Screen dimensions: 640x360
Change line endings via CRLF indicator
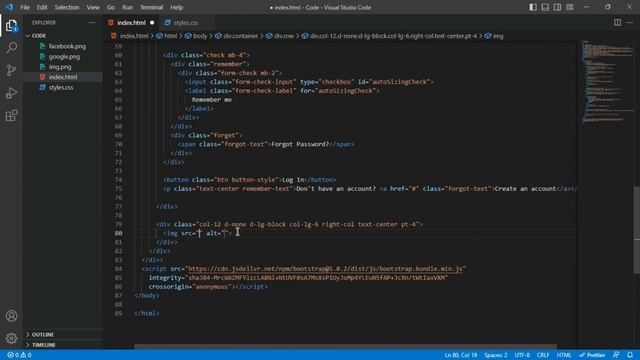click(x=543, y=355)
